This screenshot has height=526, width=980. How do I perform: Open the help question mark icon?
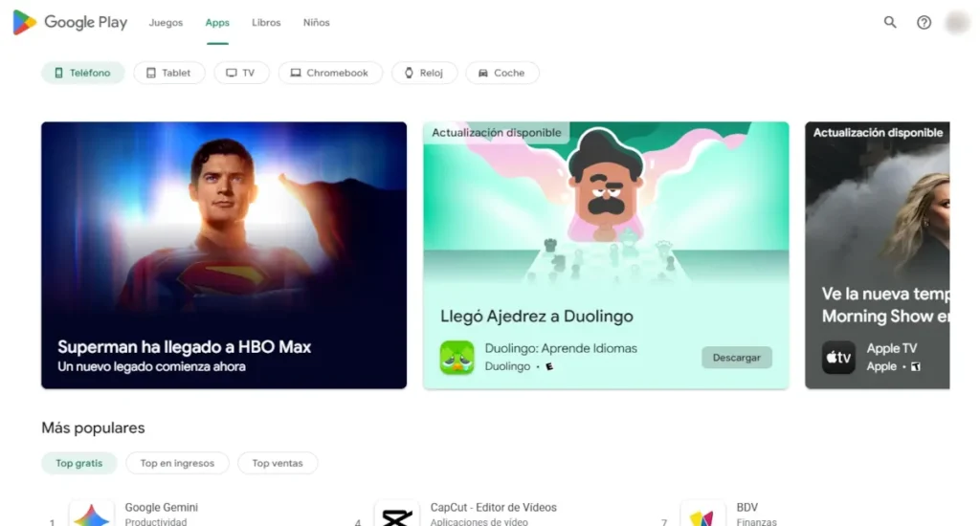pyautogui.click(x=924, y=23)
